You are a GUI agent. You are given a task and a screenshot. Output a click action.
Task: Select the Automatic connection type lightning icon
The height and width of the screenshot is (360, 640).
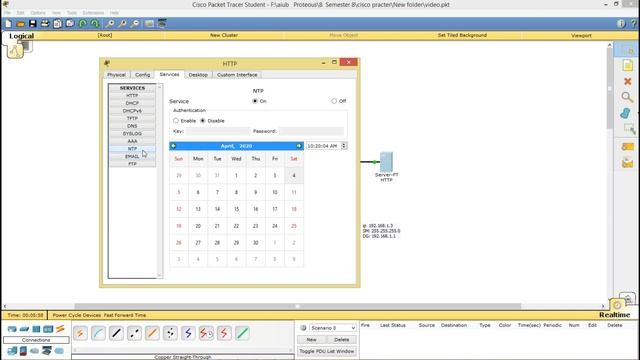tap(80, 333)
